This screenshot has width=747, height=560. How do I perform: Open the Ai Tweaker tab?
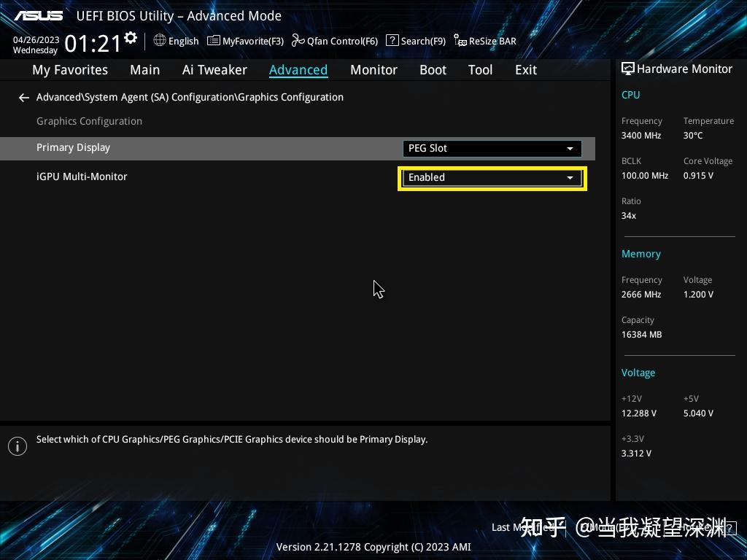214,70
